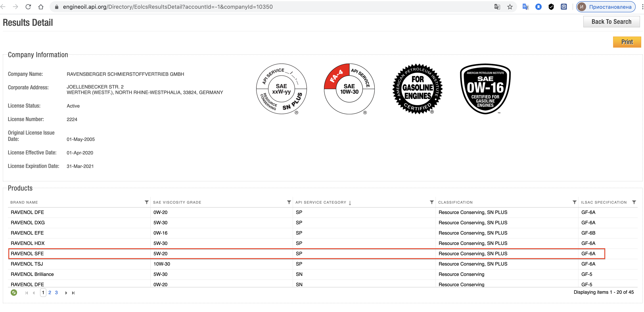This screenshot has width=644, height=312.
Task: Click the browser forward arrow
Action: [x=15, y=7]
